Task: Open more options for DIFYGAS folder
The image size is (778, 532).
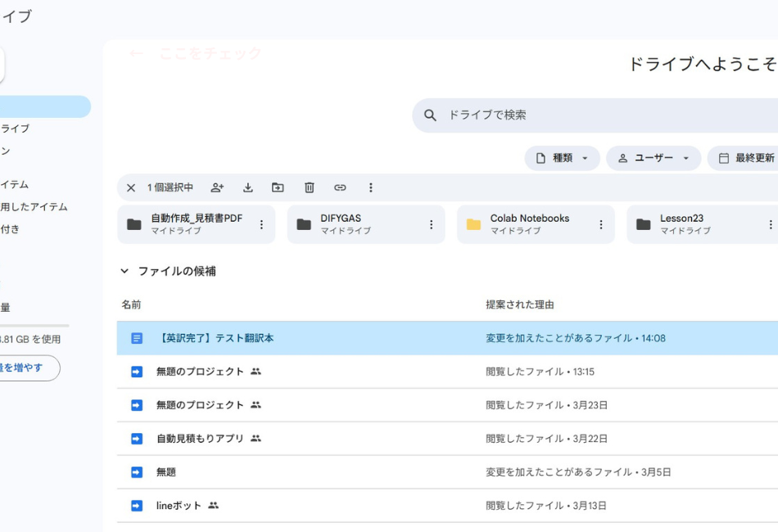Action: [431, 224]
